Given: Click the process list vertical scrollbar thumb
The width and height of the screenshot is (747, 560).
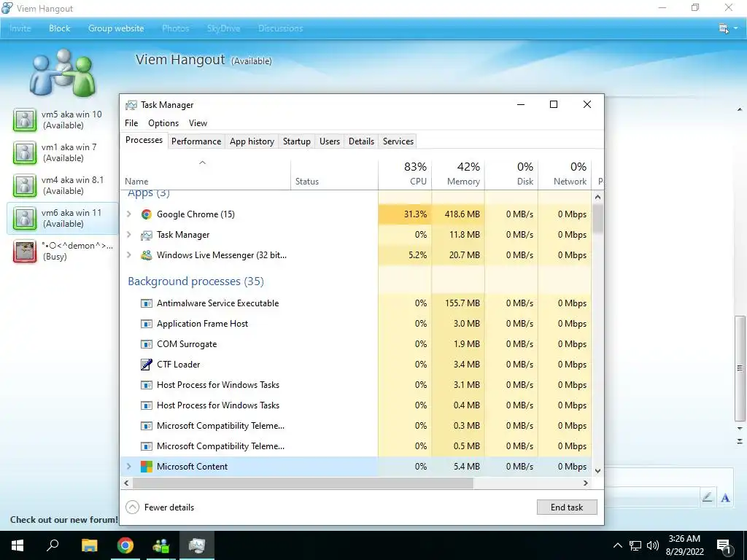Looking at the screenshot, I should tap(598, 218).
